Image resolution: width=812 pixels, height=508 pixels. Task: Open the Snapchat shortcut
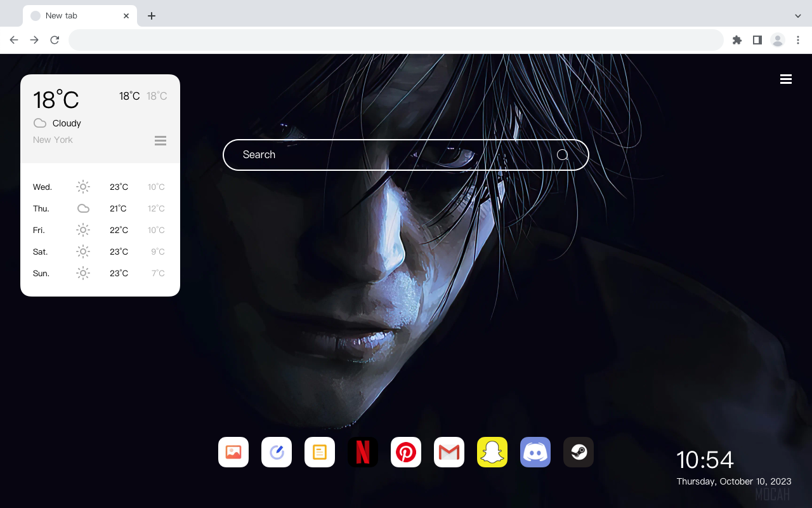click(492, 452)
